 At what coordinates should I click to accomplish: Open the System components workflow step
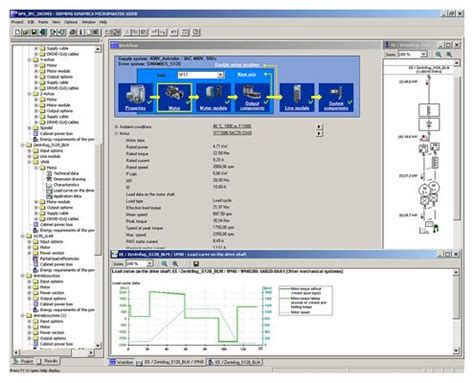point(336,97)
